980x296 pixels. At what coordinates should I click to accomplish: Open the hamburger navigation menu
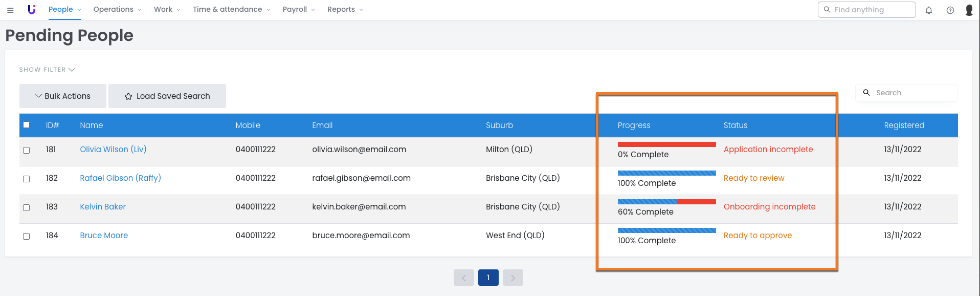(x=10, y=10)
